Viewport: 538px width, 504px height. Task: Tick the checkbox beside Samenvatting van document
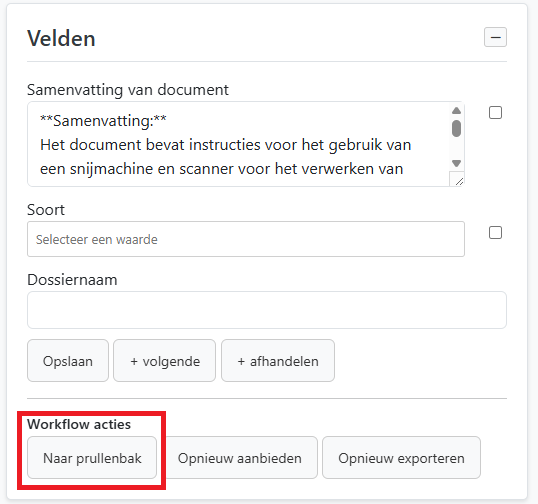click(495, 113)
